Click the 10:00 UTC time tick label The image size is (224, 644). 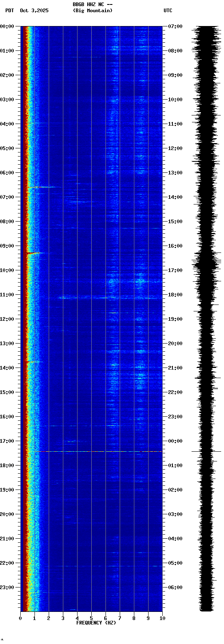pos(175,100)
